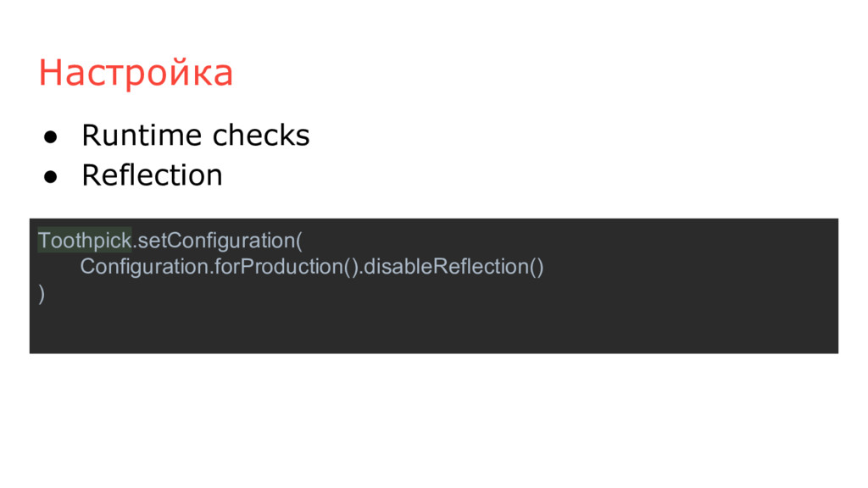
Task: Click the blank white area below the code block
Action: (434, 420)
